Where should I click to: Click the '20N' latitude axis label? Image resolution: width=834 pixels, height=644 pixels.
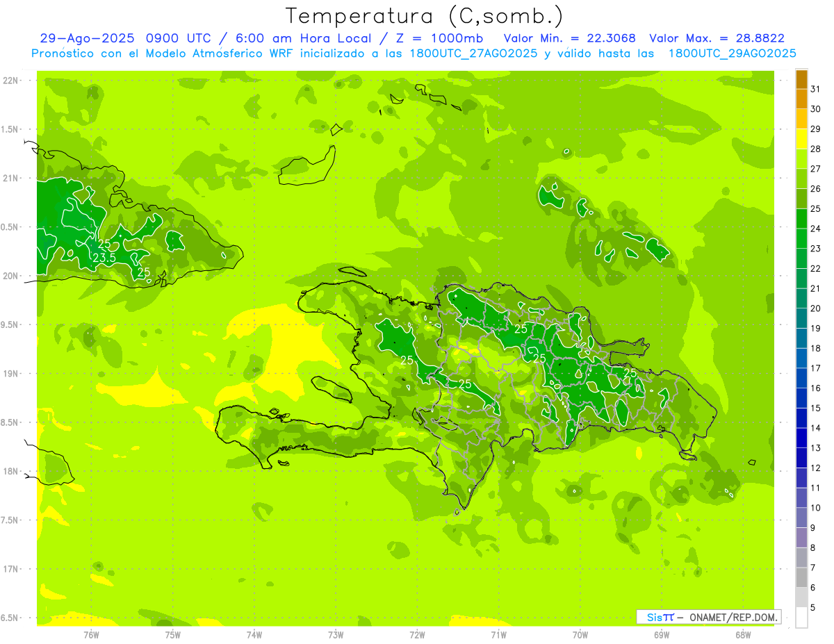[x=10, y=276]
